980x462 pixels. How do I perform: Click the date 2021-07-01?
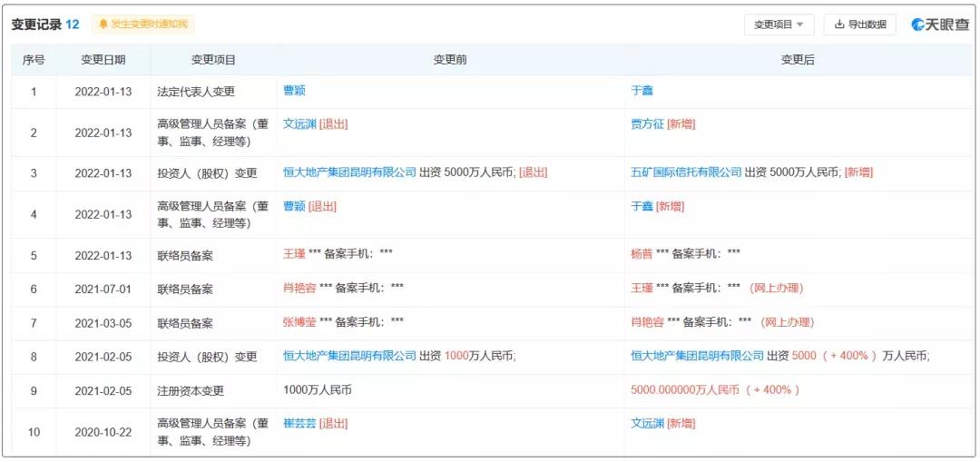tap(103, 289)
